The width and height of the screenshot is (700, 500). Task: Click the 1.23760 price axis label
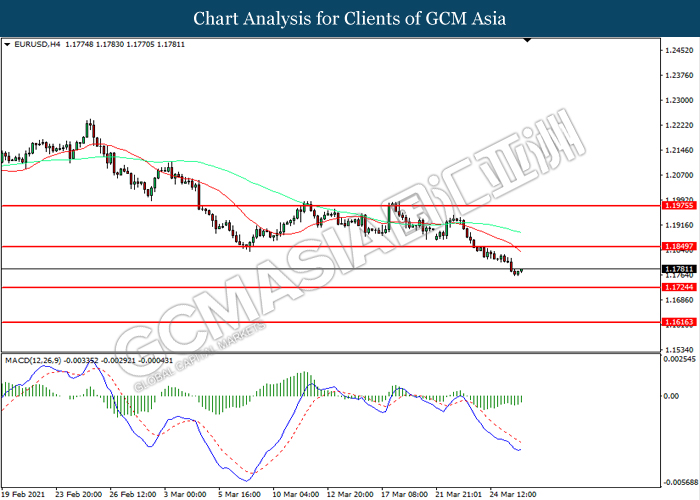[x=679, y=75]
